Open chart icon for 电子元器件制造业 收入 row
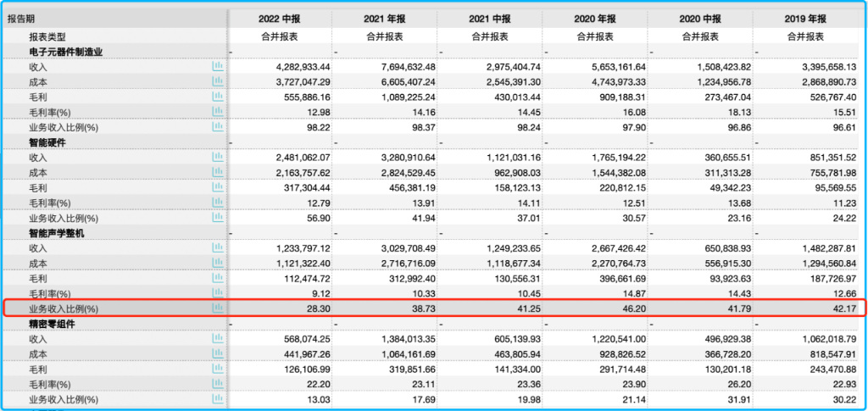Screen dimensions: 868x411 pos(217,66)
